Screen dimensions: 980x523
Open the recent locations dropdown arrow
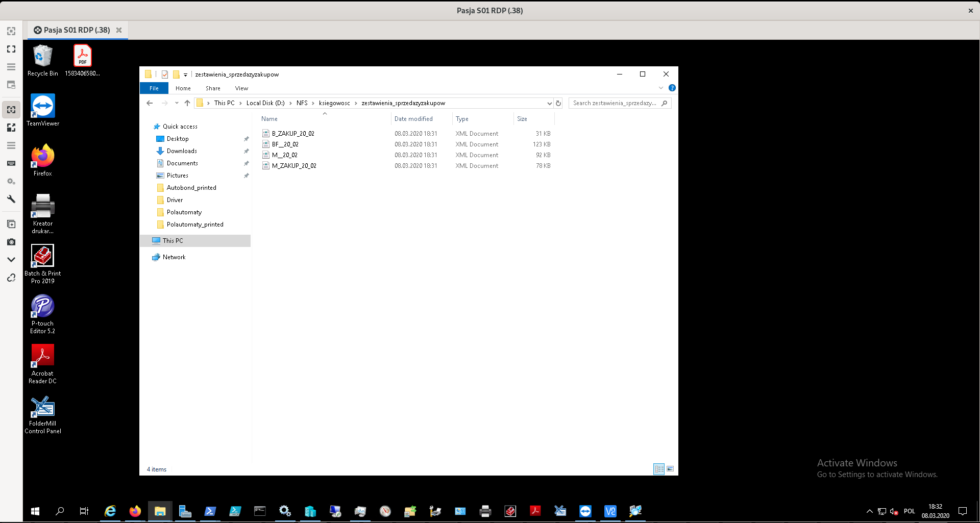coord(177,103)
